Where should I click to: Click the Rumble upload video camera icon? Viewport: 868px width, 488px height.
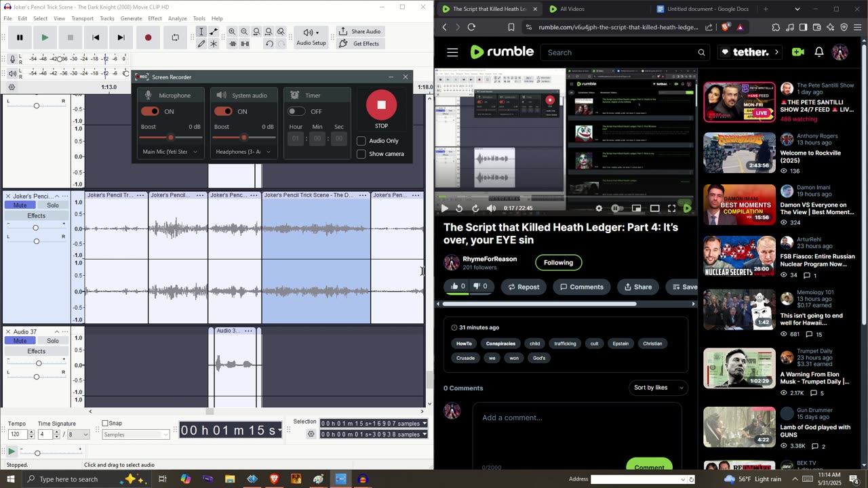(797, 52)
